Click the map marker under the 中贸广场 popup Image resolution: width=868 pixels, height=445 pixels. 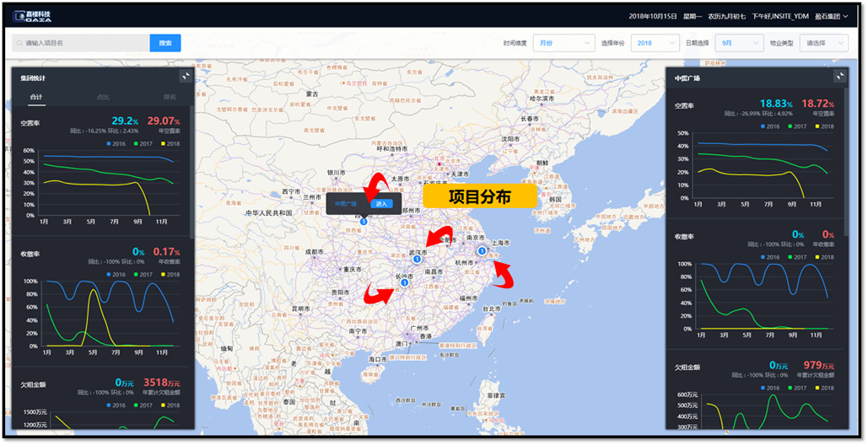(364, 221)
